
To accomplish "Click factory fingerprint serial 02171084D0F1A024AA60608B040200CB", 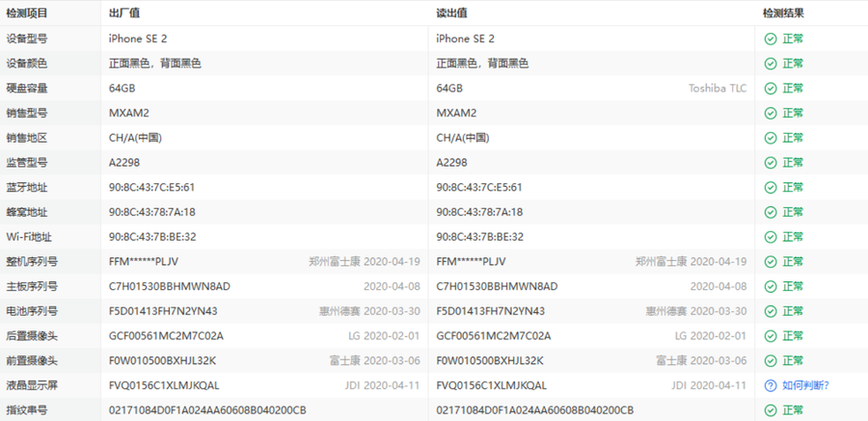I will coord(207,410).
